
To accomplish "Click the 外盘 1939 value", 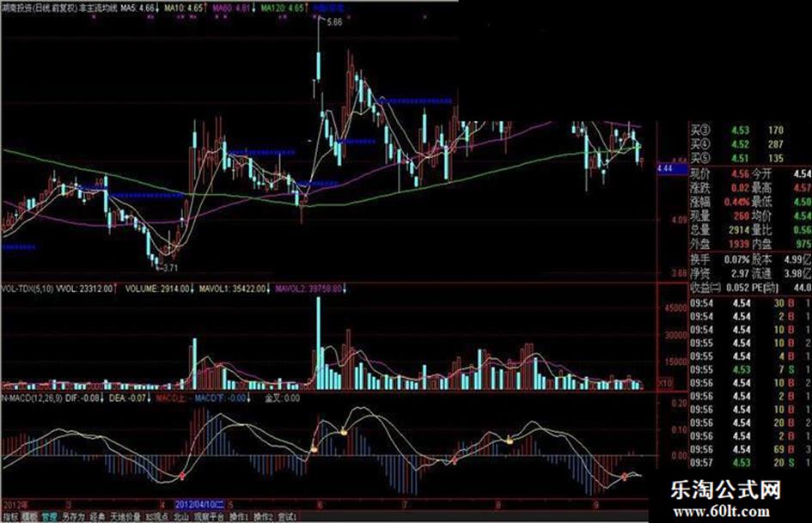I will pyautogui.click(x=738, y=244).
